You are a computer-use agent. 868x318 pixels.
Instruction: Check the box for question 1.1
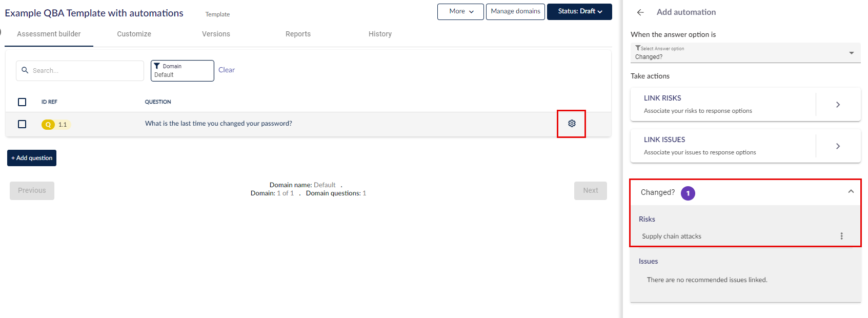tap(22, 124)
